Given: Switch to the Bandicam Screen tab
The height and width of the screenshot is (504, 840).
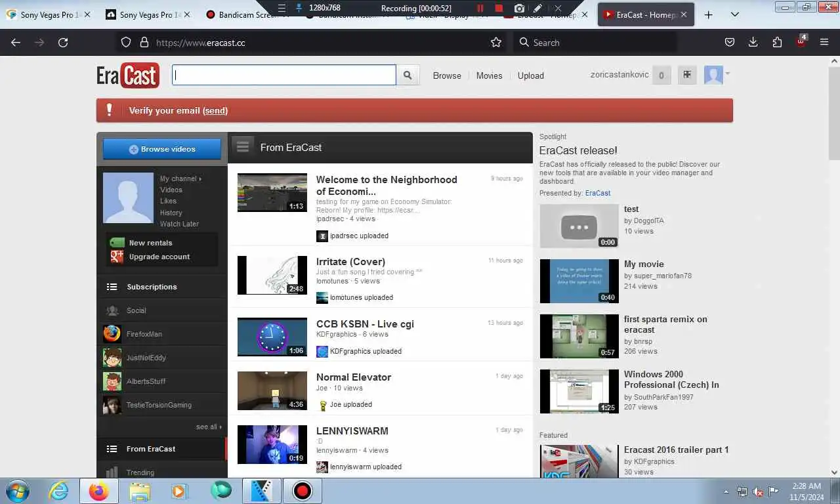Looking at the screenshot, I should pyautogui.click(x=244, y=14).
